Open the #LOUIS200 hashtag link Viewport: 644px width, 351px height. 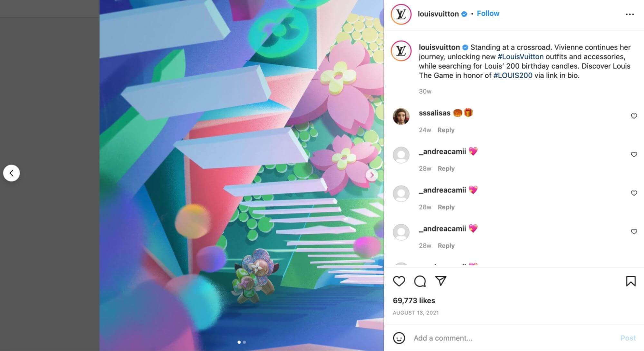pyautogui.click(x=513, y=75)
